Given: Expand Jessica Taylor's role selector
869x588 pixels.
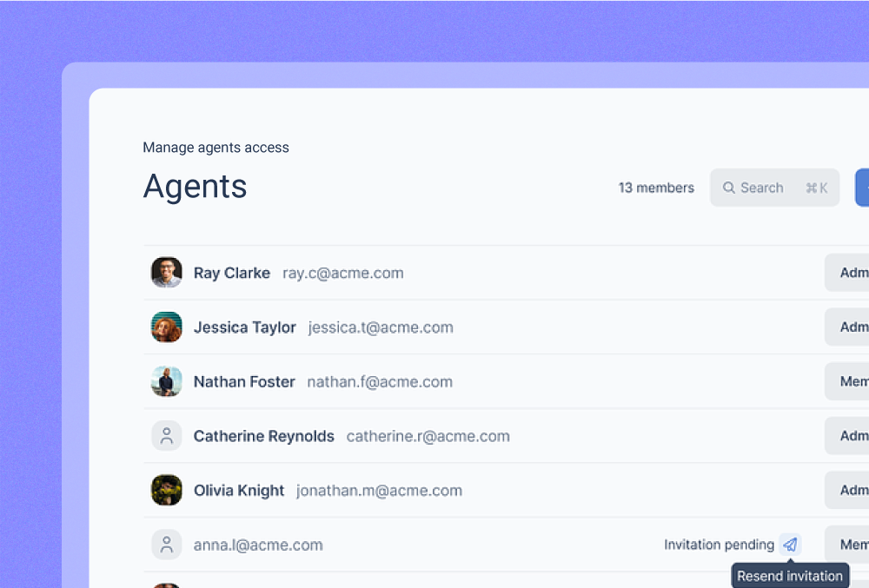Looking at the screenshot, I should 847,327.
